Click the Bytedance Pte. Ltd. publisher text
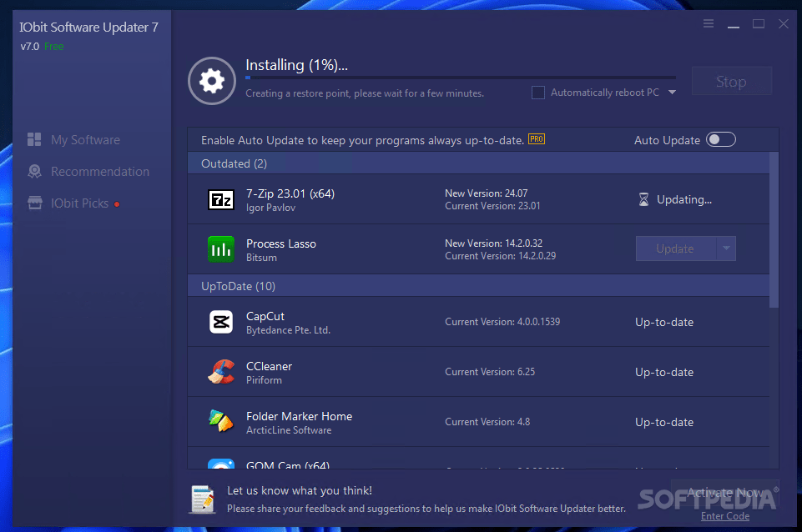 click(288, 330)
